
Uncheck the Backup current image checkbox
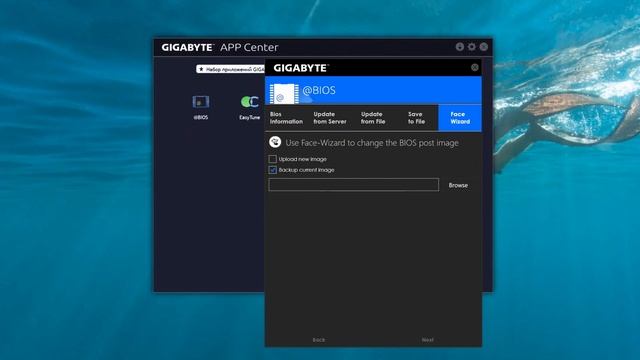point(273,170)
